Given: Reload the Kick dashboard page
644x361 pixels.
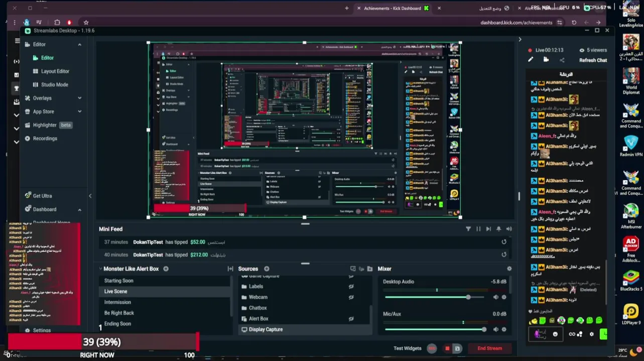Looking at the screenshot, I should (574, 23).
